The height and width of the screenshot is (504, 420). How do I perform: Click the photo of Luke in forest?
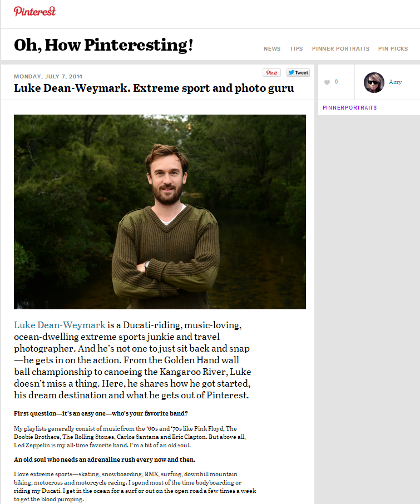click(x=160, y=212)
